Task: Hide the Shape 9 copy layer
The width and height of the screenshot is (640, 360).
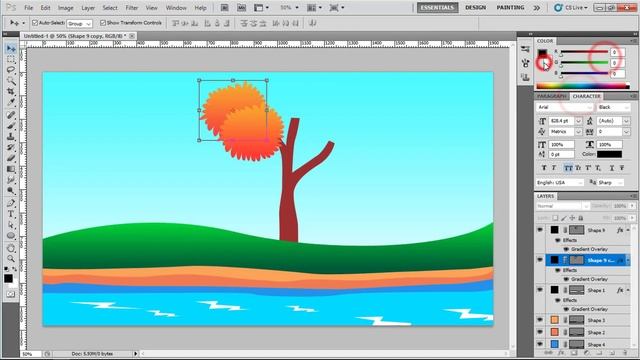Action: (x=540, y=260)
